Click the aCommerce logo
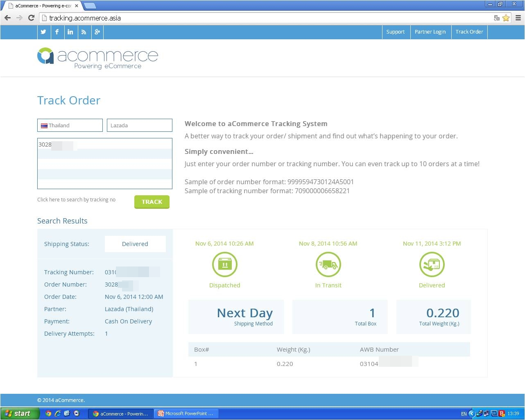The image size is (525, 420). 97,58
